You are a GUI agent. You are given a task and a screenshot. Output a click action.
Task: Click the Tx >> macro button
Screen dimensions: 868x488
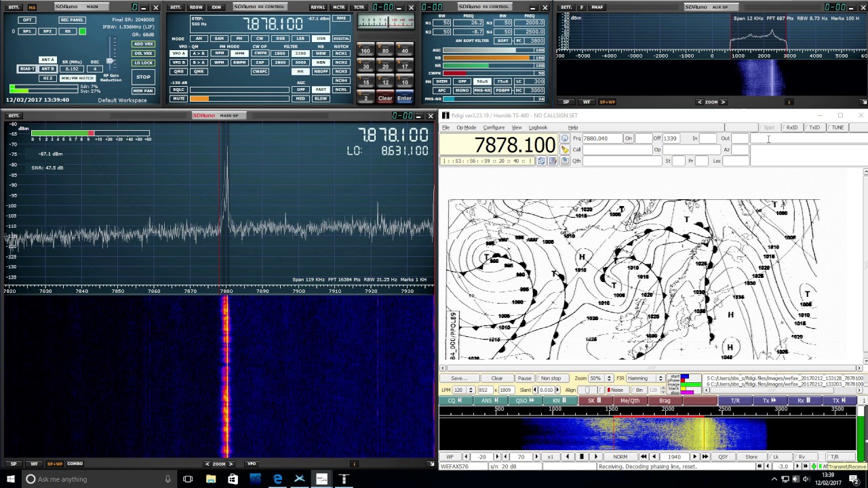pos(770,401)
